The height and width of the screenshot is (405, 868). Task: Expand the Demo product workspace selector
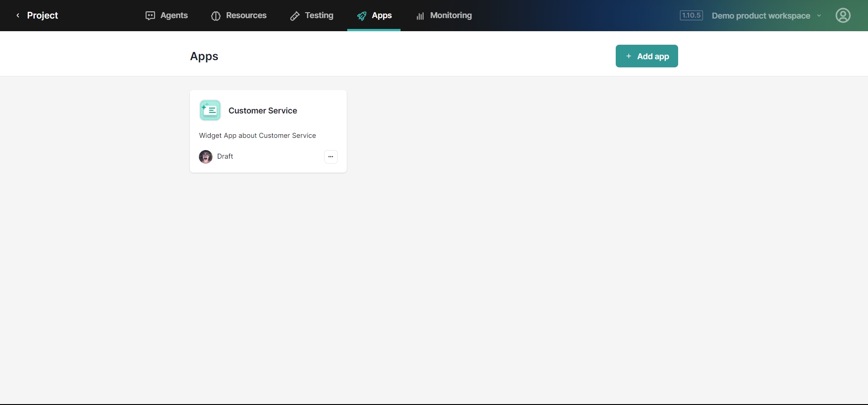(x=761, y=16)
